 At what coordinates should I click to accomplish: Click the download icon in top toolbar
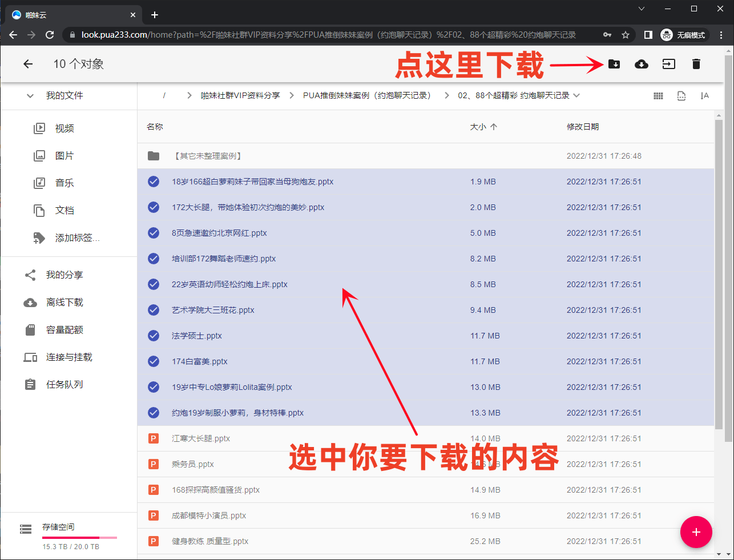[614, 64]
